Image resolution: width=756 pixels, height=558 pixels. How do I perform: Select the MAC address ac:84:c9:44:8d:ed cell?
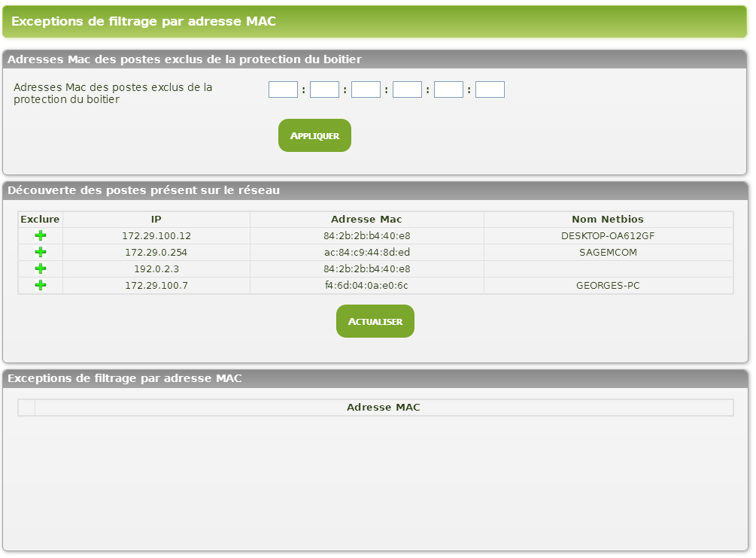click(366, 253)
